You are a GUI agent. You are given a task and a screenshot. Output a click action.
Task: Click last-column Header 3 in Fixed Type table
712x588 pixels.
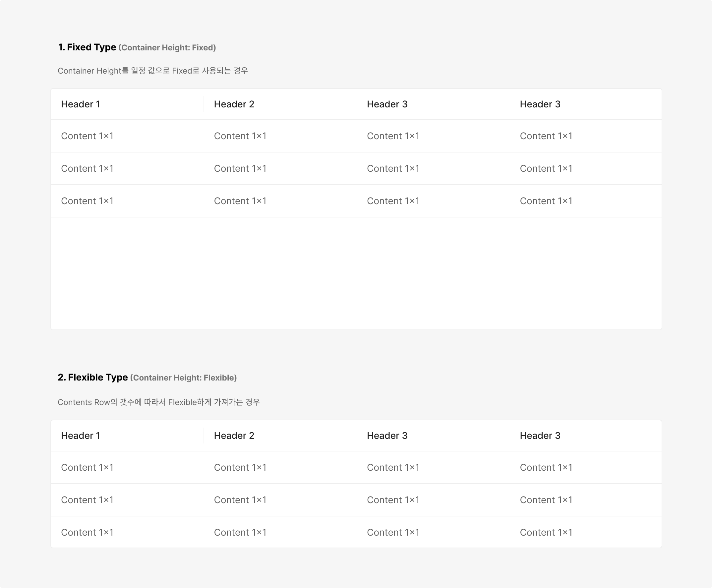[540, 104]
